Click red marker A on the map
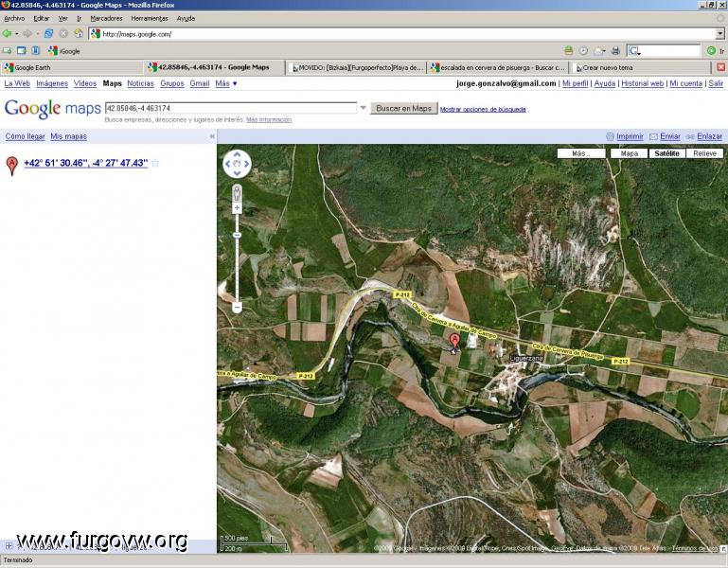Viewport: 728px width, 568px height. [x=455, y=342]
